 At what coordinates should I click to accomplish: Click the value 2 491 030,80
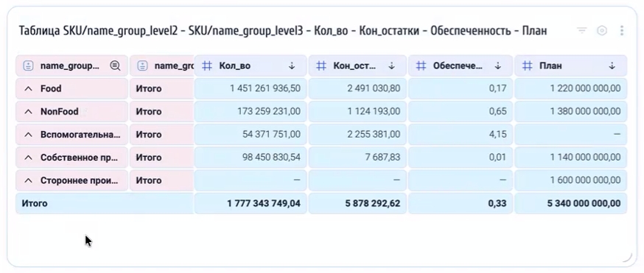tap(373, 88)
